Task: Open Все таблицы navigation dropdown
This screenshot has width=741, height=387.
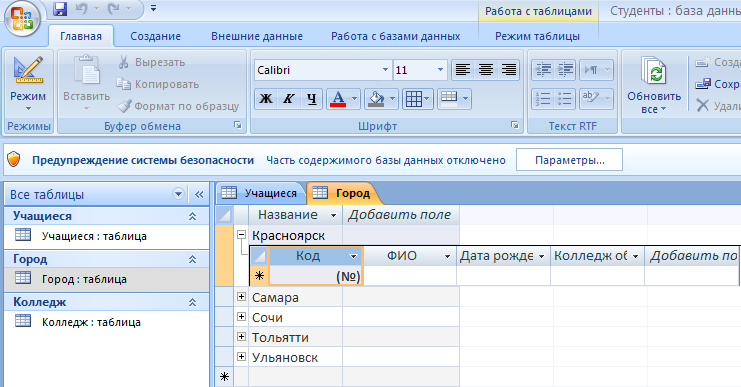Action: click(178, 194)
